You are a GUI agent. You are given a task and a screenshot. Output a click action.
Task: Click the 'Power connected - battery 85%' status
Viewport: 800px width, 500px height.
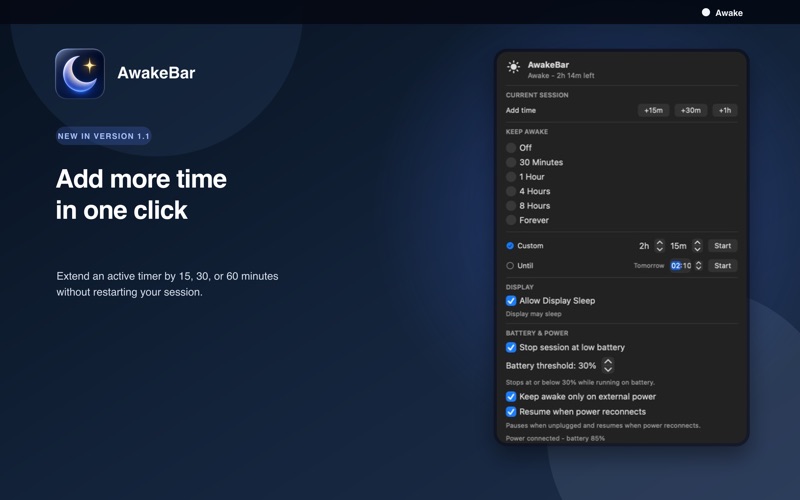(555, 438)
